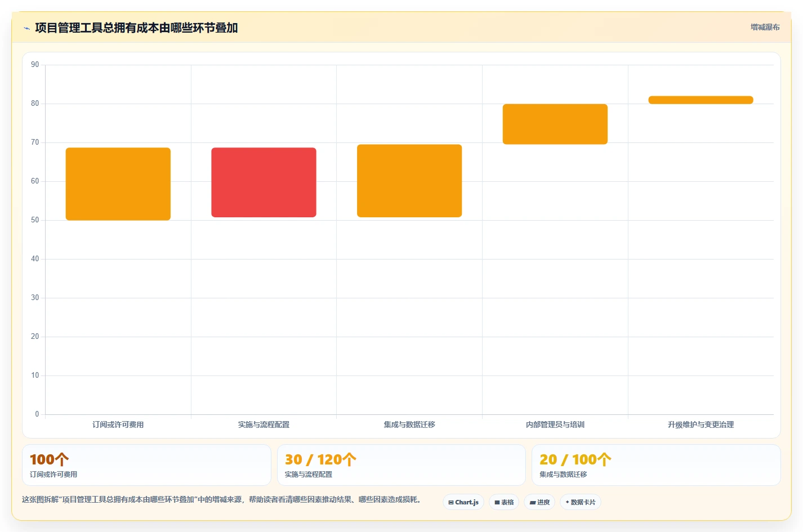
Task: Click the Chart.js chip
Action: (x=463, y=502)
